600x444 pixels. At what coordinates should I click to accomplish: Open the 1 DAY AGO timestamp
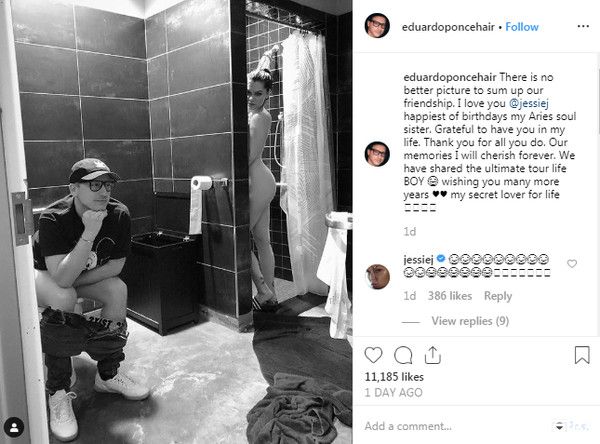393,393
